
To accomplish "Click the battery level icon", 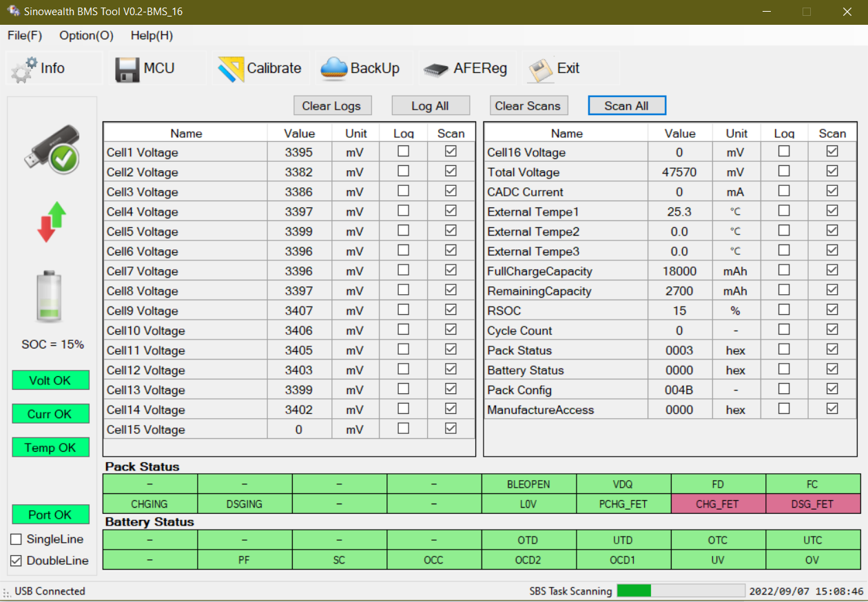I will 49,297.
